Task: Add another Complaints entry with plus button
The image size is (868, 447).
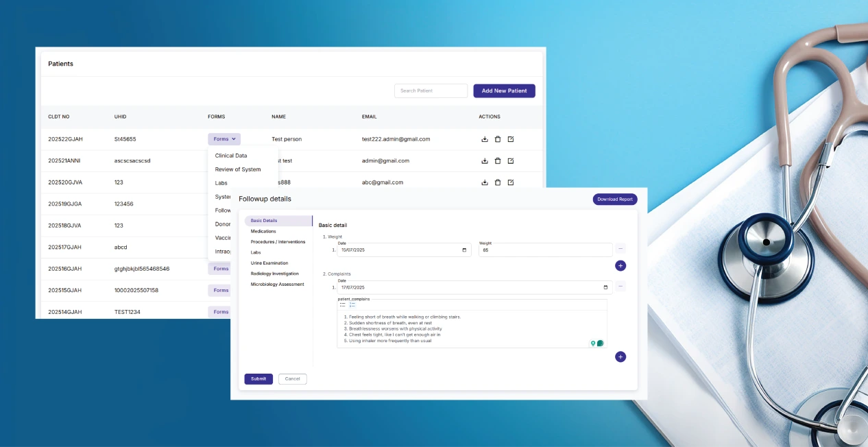Action: [x=620, y=357]
